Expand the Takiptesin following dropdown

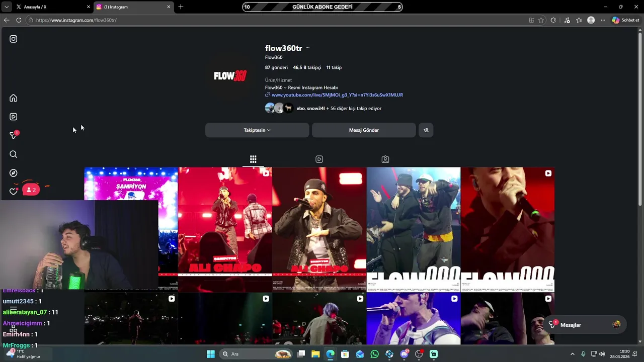(x=257, y=130)
